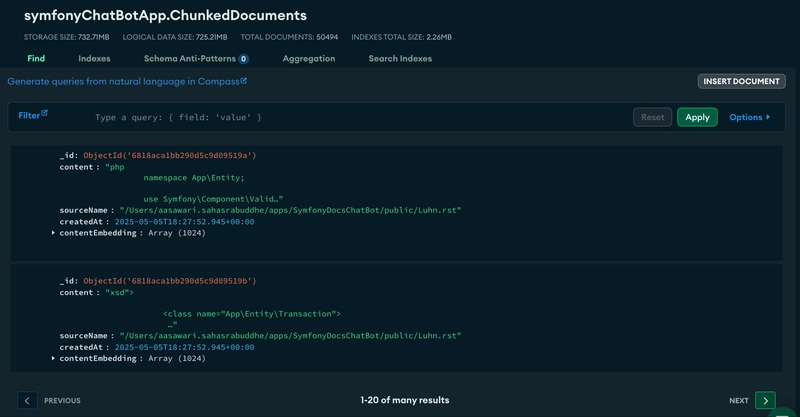Click createdAt value of second document
Viewport: 800px width, 417px height.
[x=184, y=347]
